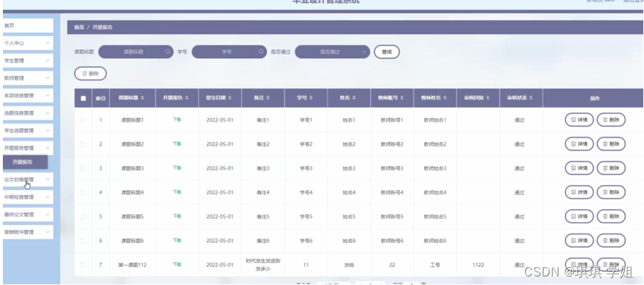Focus the 学号 search input
The height and width of the screenshot is (285, 644).
(229, 52)
